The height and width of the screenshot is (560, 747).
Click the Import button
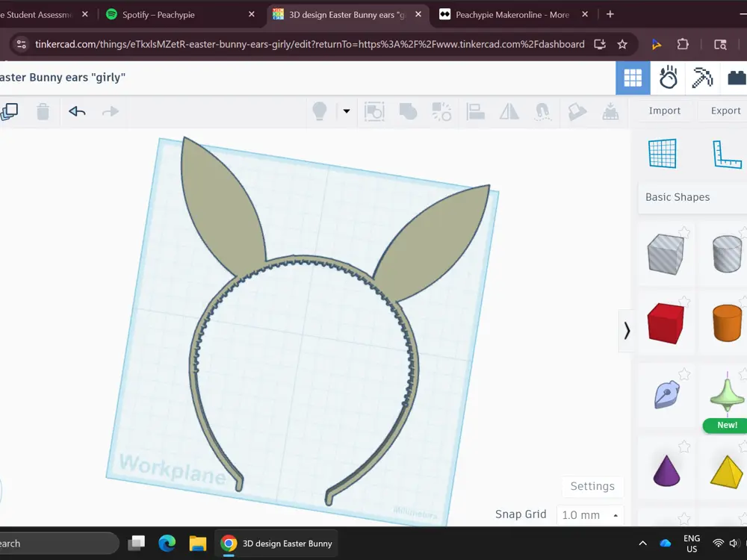coord(665,111)
